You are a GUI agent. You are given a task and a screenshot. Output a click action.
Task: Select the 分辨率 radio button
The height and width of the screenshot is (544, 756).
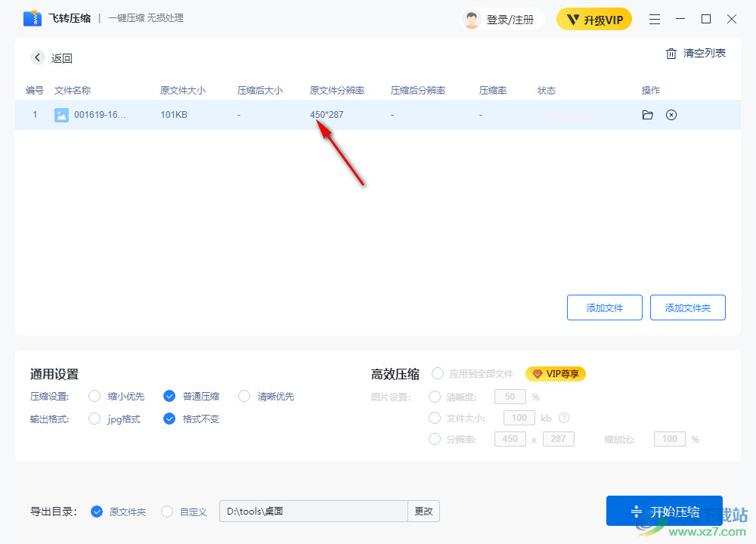(435, 439)
